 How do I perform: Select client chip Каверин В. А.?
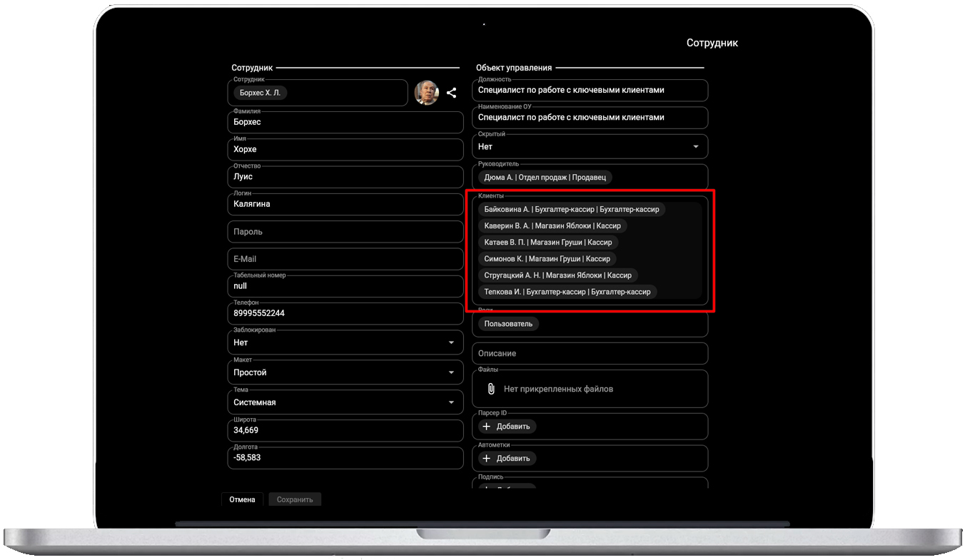[x=552, y=226]
